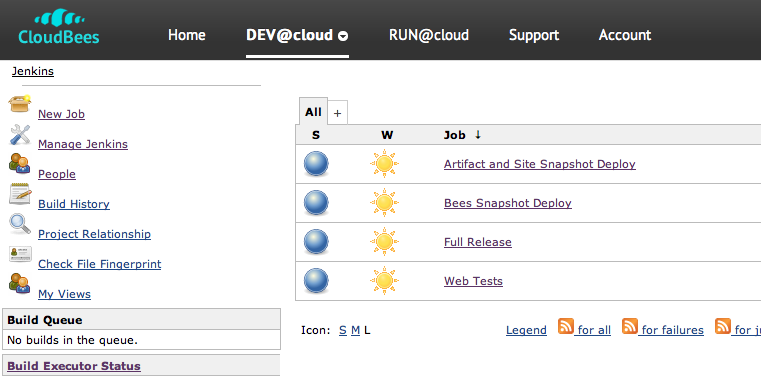This screenshot has width=761, height=388.
Task: Click the RSS feed icon for all
Action: [566, 326]
